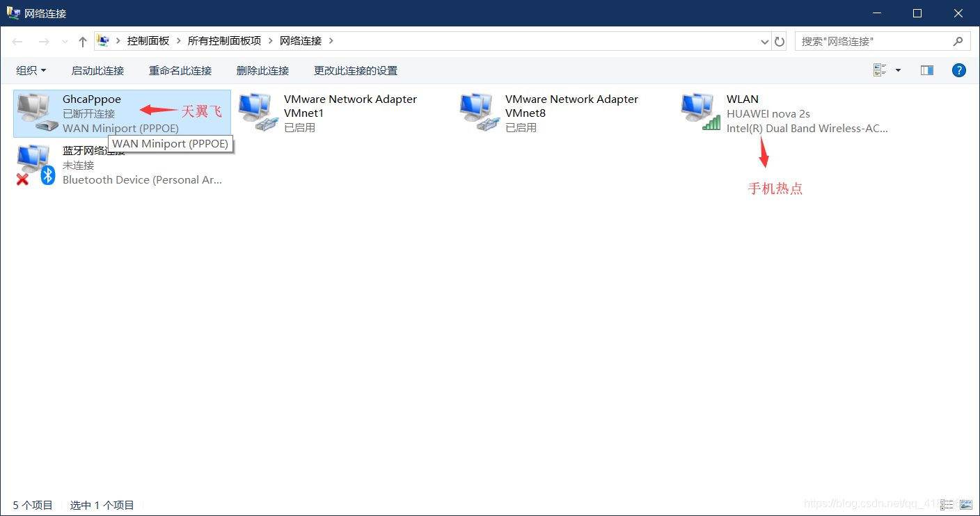This screenshot has width=980, height=516.
Task: Select the WLAN adapter icon
Action: click(701, 113)
